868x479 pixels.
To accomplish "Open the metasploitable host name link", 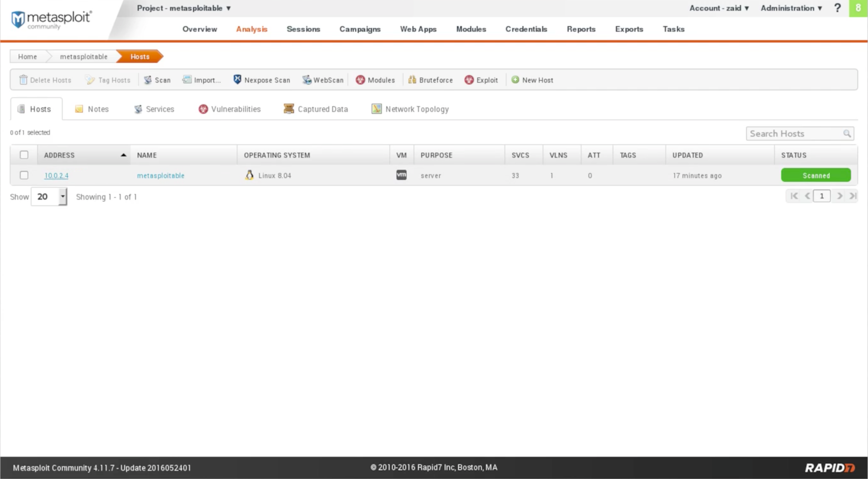I will (161, 175).
